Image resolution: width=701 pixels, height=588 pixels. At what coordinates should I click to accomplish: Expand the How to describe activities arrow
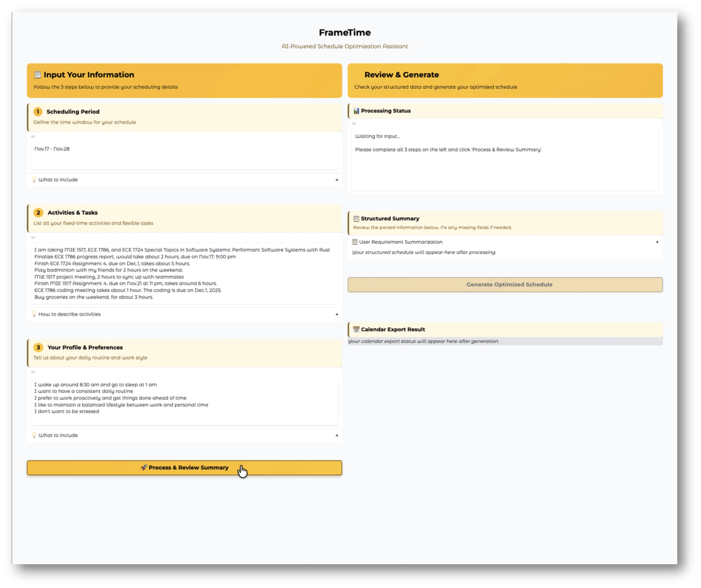(x=336, y=314)
